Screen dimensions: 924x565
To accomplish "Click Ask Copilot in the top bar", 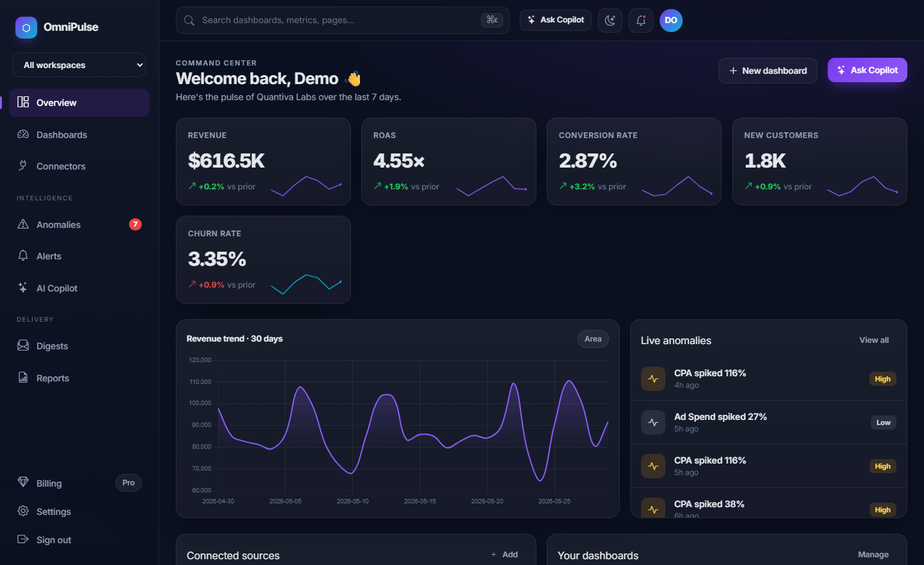I will (556, 20).
